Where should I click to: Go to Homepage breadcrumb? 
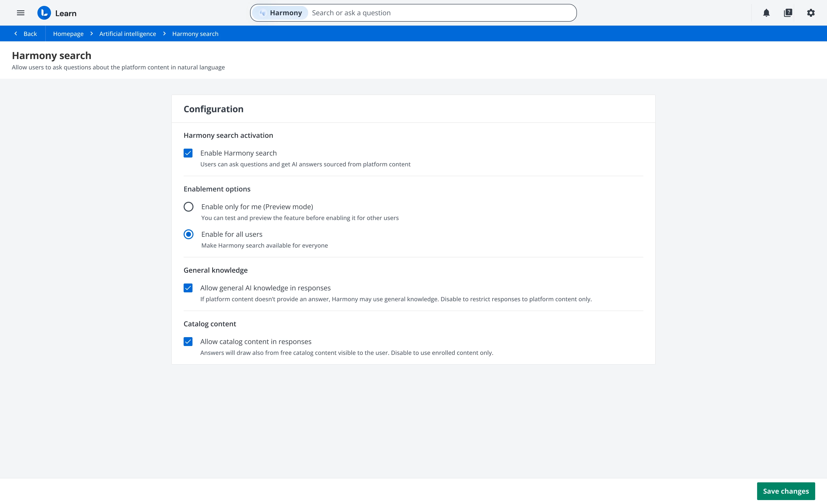click(x=68, y=34)
